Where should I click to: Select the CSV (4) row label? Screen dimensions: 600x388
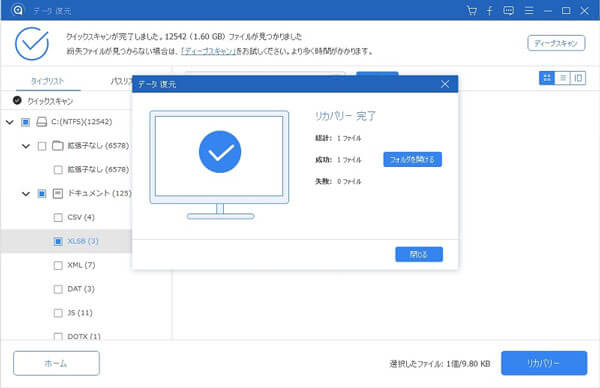(81, 217)
